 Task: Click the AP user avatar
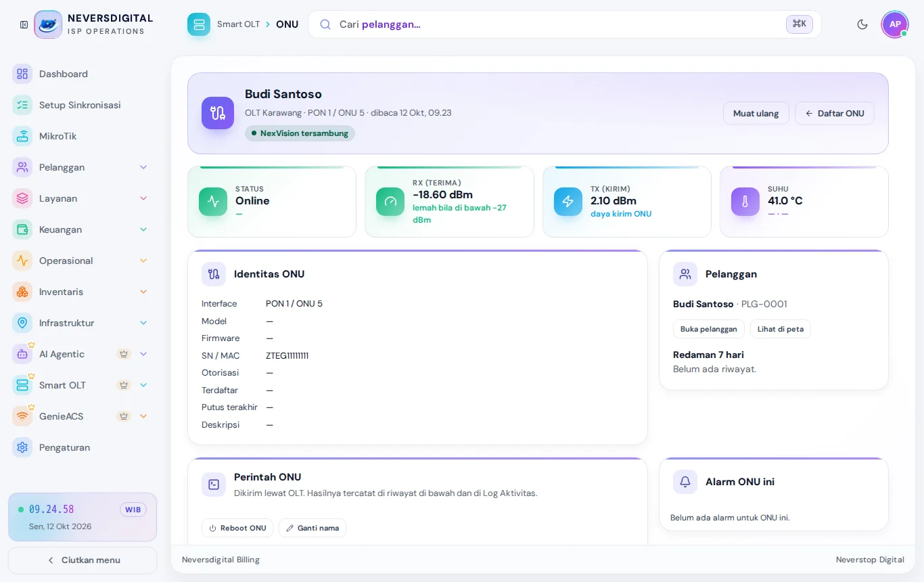point(895,24)
